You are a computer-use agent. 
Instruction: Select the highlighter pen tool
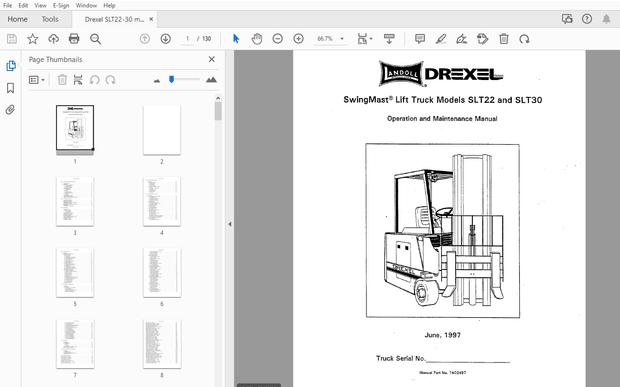click(441, 39)
